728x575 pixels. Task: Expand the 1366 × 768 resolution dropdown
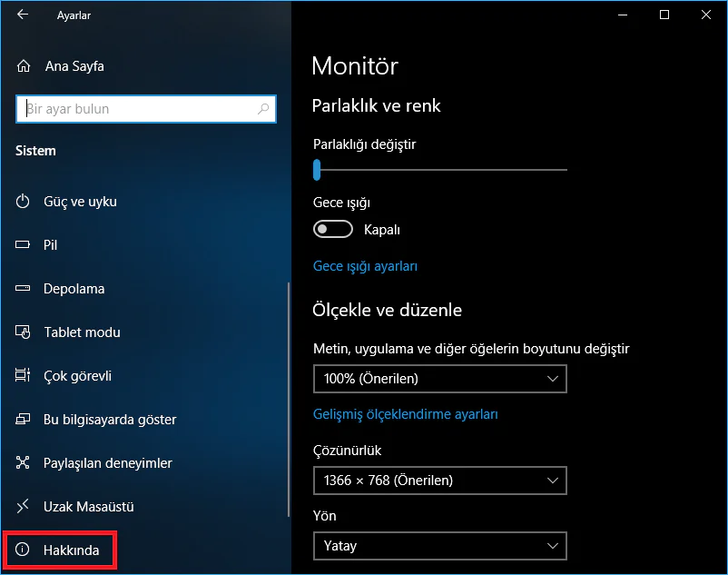point(439,480)
